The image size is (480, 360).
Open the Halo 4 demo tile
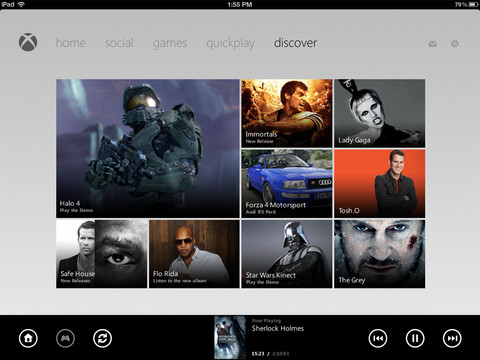tap(148, 148)
